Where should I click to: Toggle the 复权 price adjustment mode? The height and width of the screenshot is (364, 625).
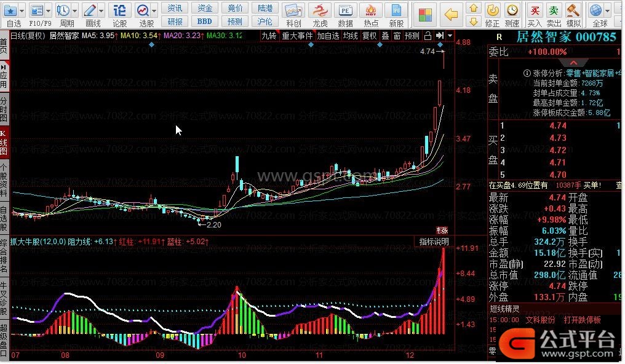tap(370, 36)
